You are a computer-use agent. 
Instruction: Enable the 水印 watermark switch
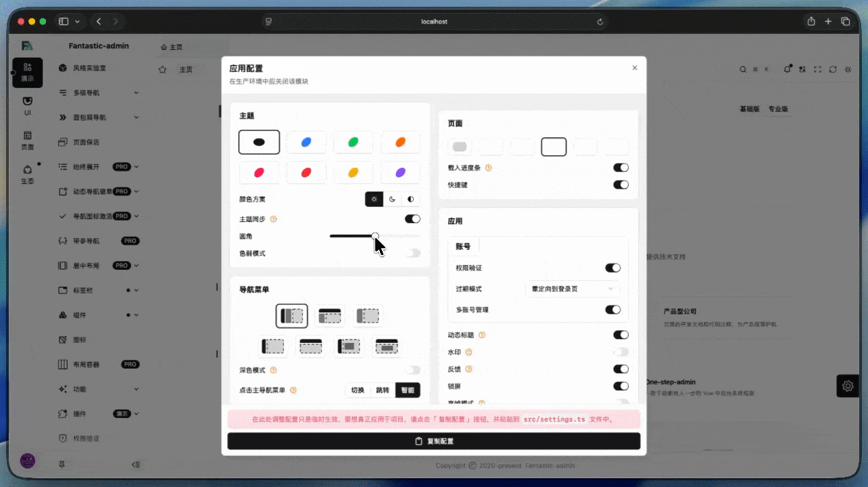tap(620, 352)
